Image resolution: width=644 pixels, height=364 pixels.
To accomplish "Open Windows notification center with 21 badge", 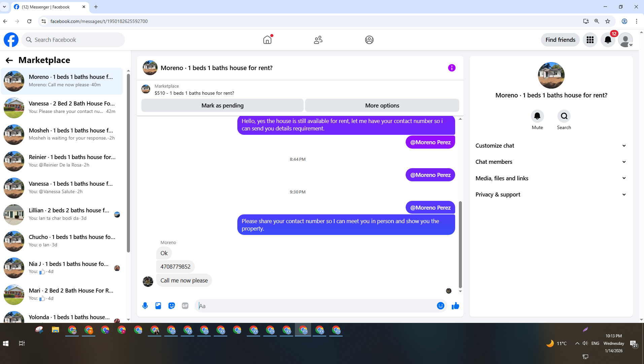I will point(634,344).
